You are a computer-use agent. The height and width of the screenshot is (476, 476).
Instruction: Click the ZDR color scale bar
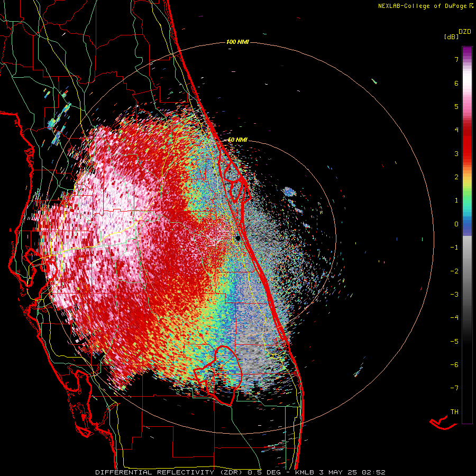coord(467,235)
